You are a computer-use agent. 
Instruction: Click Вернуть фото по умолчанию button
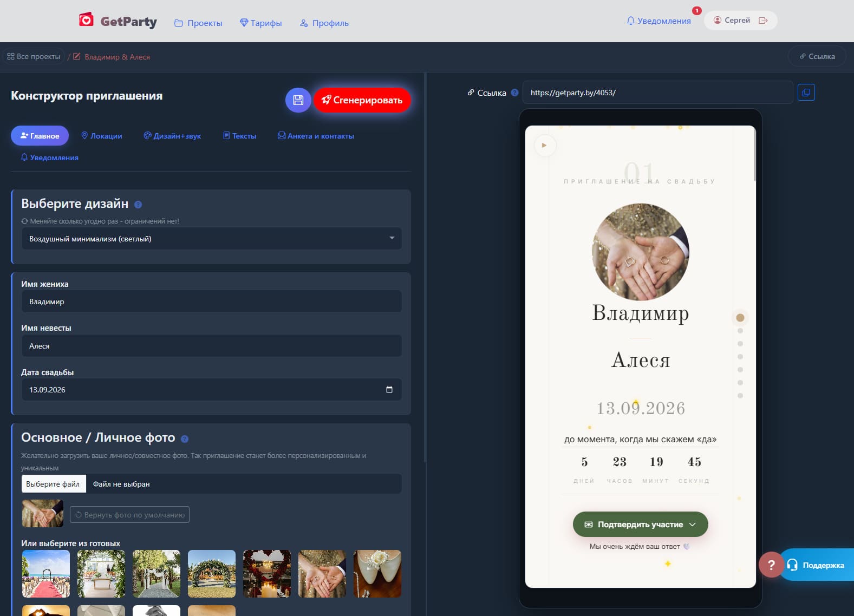(x=129, y=515)
